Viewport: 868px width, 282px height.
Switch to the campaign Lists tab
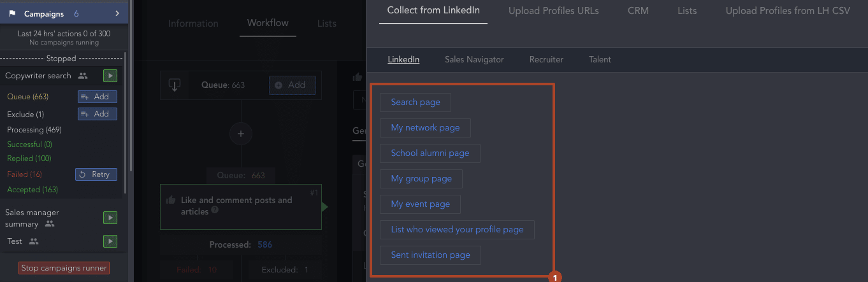tap(326, 24)
